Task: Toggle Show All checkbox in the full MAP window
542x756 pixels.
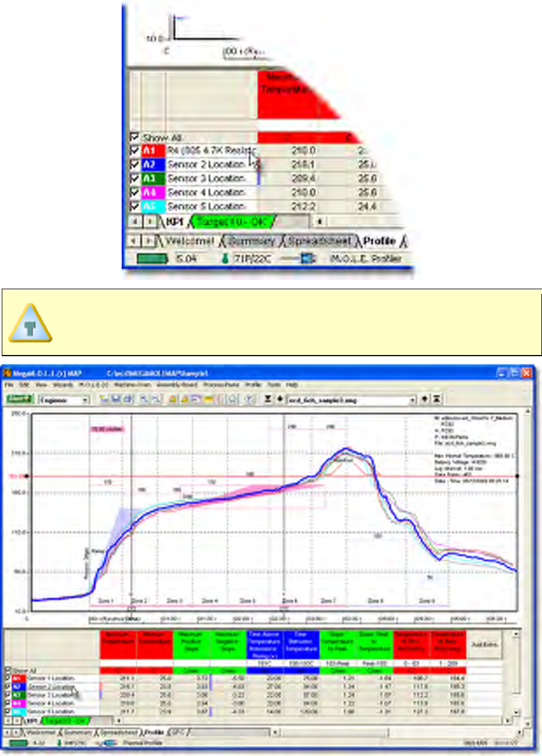Action: pyautogui.click(x=8, y=670)
